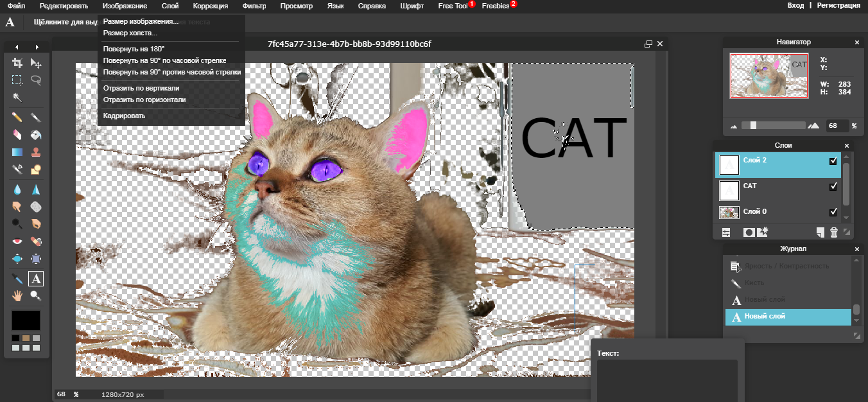Select the Lasso tool

pos(37,80)
